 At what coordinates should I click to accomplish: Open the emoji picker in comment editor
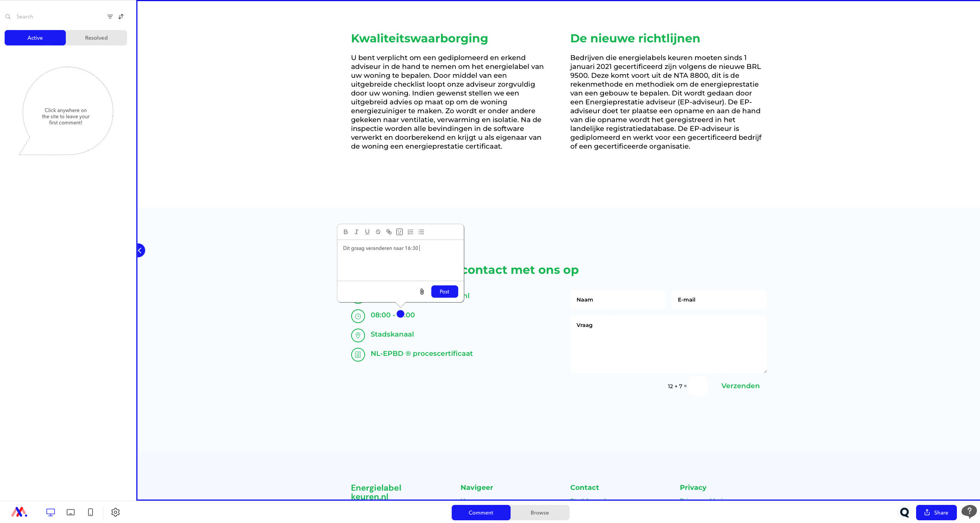(399, 232)
